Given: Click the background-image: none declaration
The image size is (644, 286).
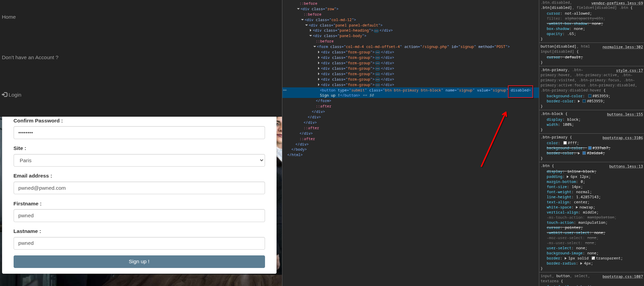Looking at the screenshot, I should tap(573, 253).
